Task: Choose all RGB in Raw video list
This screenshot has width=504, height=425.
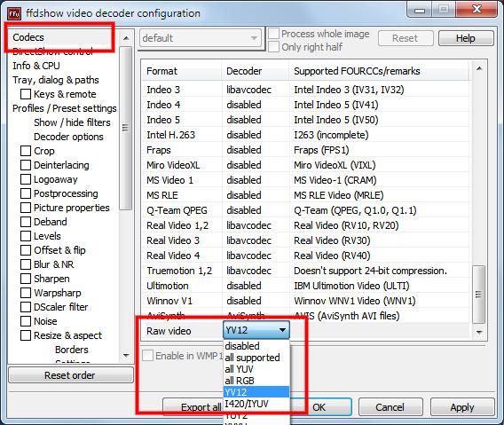Action: pyautogui.click(x=256, y=381)
